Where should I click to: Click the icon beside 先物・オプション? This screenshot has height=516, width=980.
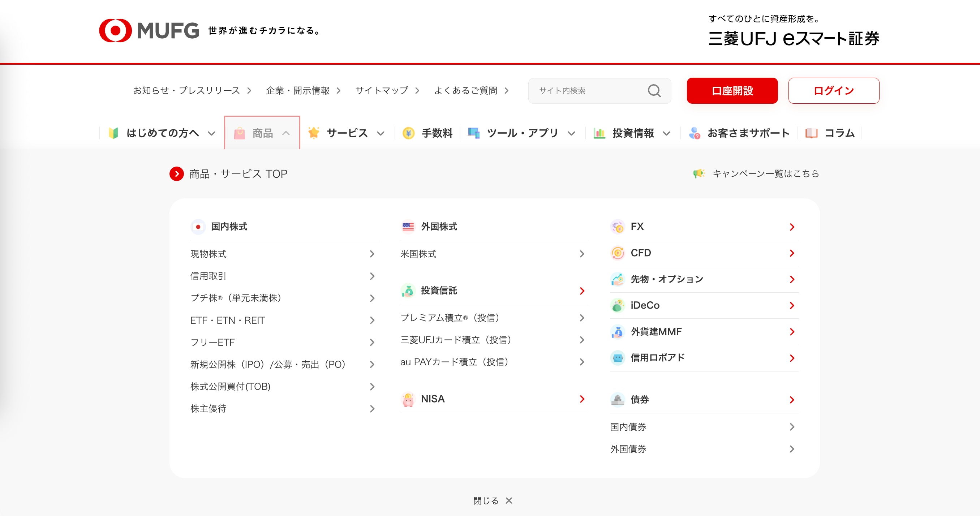618,279
